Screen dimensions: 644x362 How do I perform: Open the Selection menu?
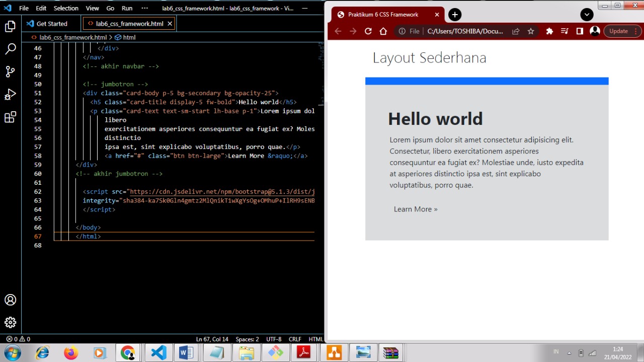(66, 8)
